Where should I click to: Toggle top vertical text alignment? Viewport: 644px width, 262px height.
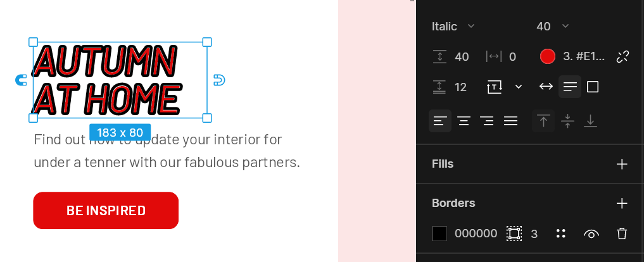(543, 121)
